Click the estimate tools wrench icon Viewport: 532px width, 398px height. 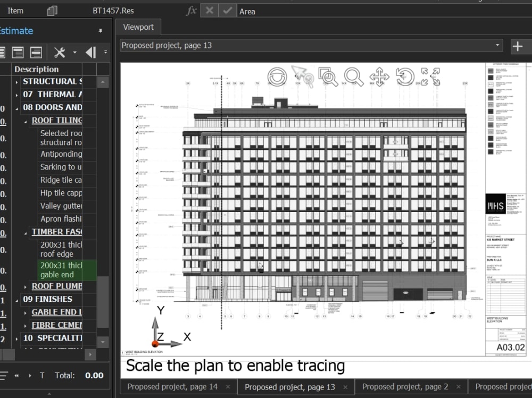click(60, 52)
